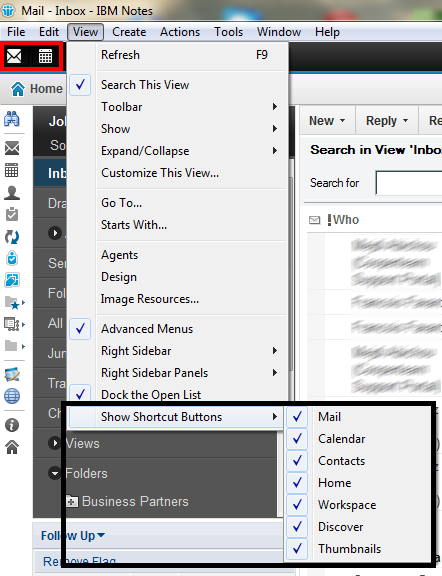Sort by the Who column header
Image resolution: width=442 pixels, height=576 pixels.
click(346, 220)
